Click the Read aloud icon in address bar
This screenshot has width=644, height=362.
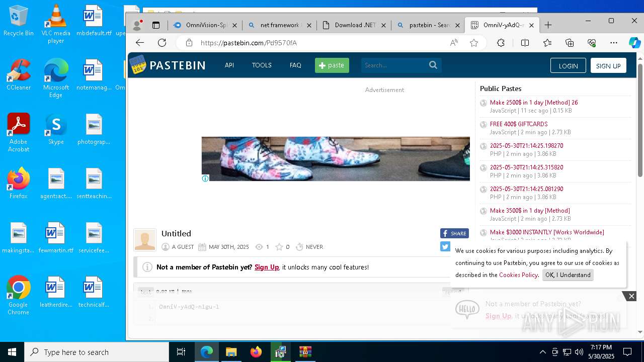click(454, 43)
